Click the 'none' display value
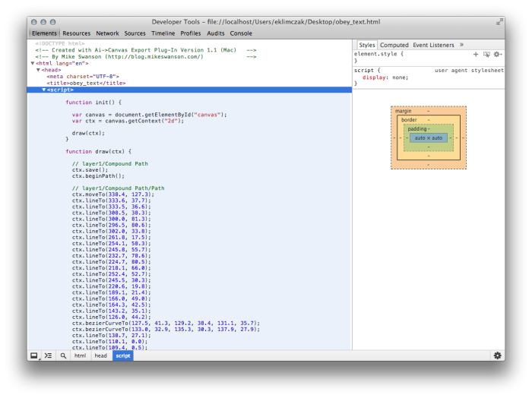Viewport: 532px width, 398px height. click(x=399, y=77)
